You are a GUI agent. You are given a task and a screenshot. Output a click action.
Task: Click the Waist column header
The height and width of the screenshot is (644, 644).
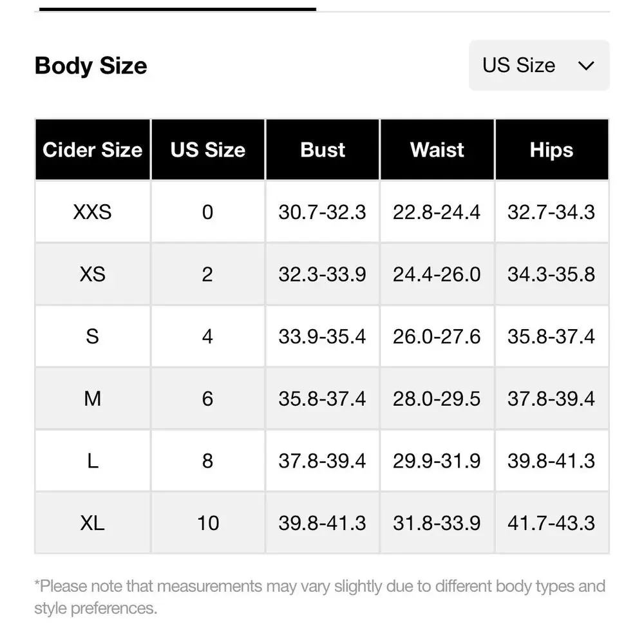437,150
